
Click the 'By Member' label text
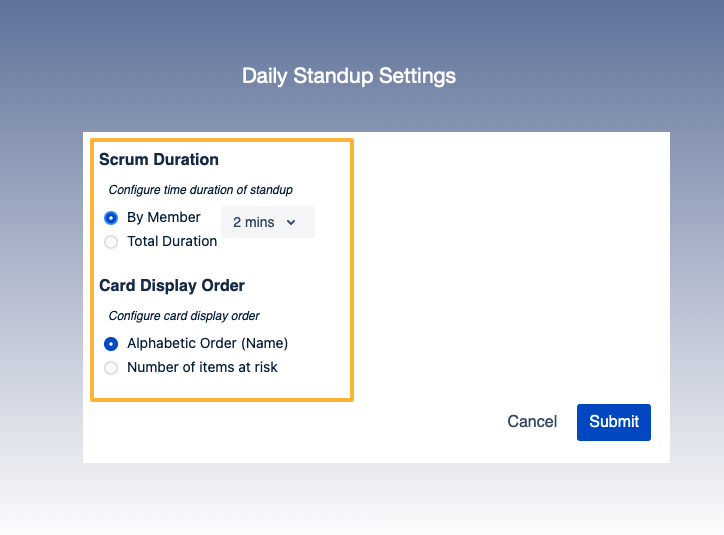click(x=164, y=217)
